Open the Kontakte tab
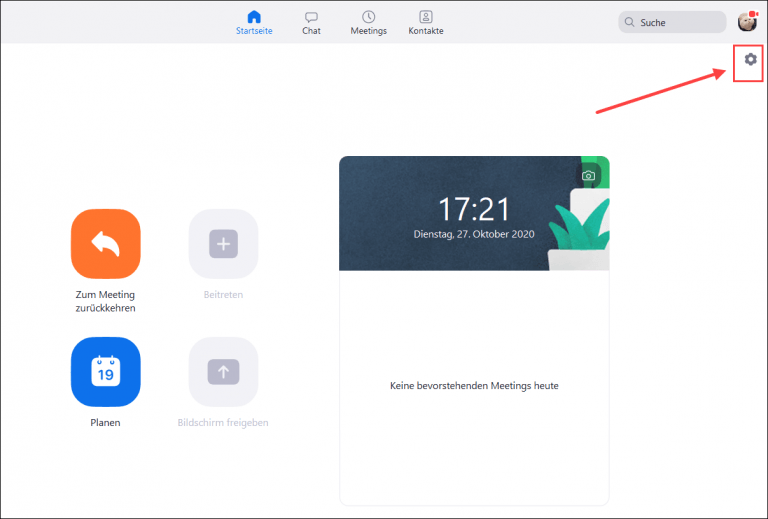This screenshot has width=768, height=519. point(426,22)
